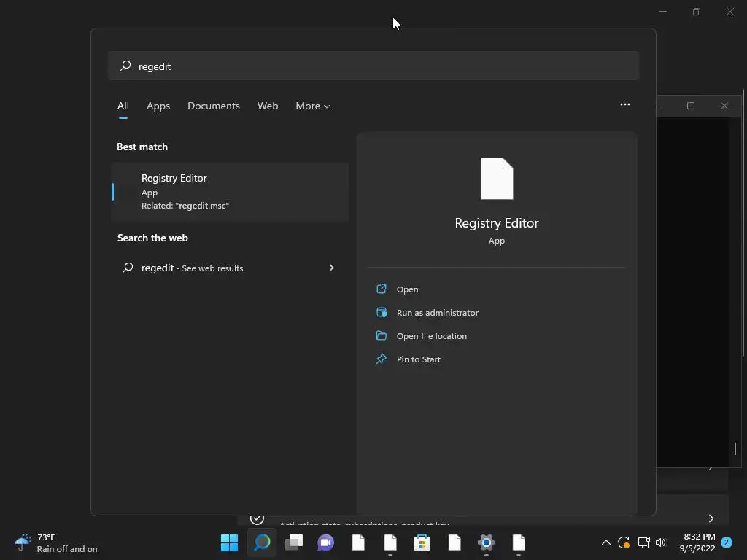Click regedit See web results entry

pos(230,268)
